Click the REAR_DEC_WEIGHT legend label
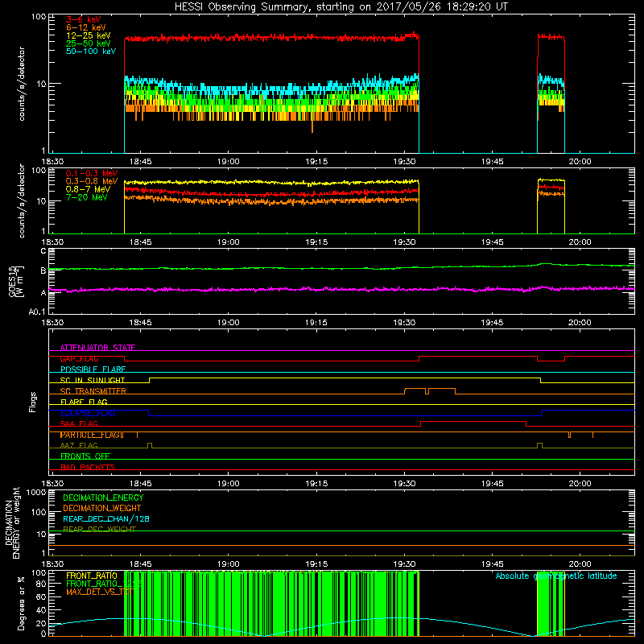This screenshot has height=644, width=644. coord(99,530)
